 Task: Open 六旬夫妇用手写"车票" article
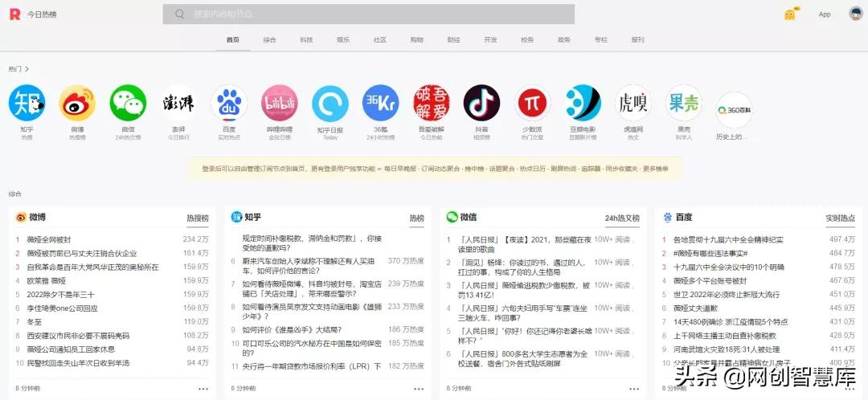tap(522, 313)
